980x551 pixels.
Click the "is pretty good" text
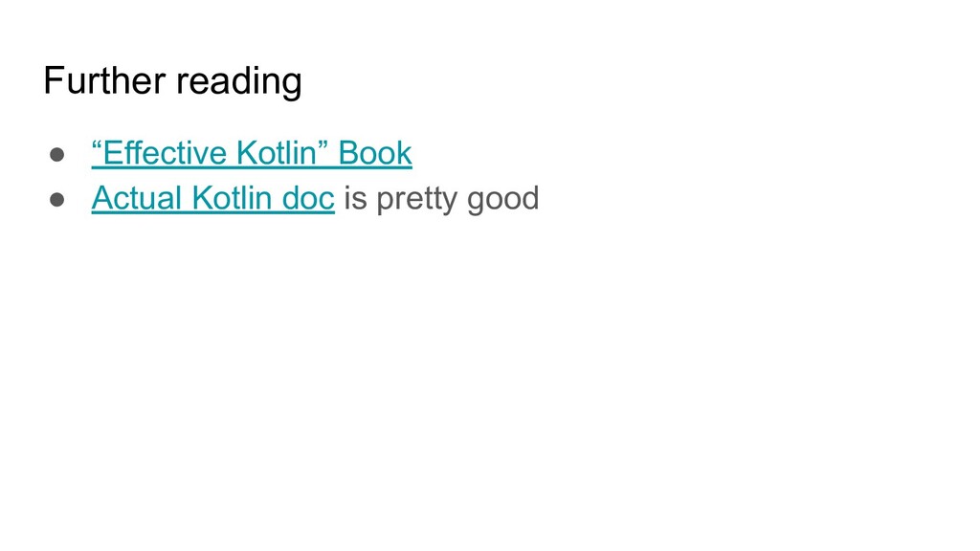[441, 199]
